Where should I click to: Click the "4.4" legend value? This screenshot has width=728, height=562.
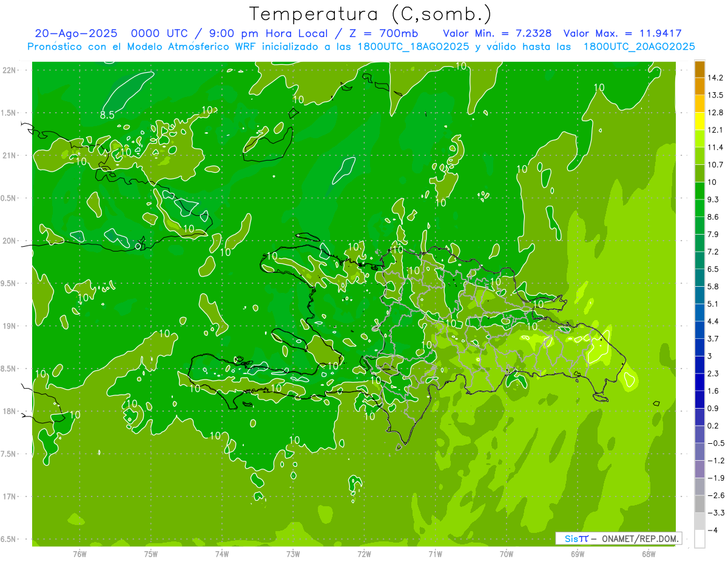713,321
